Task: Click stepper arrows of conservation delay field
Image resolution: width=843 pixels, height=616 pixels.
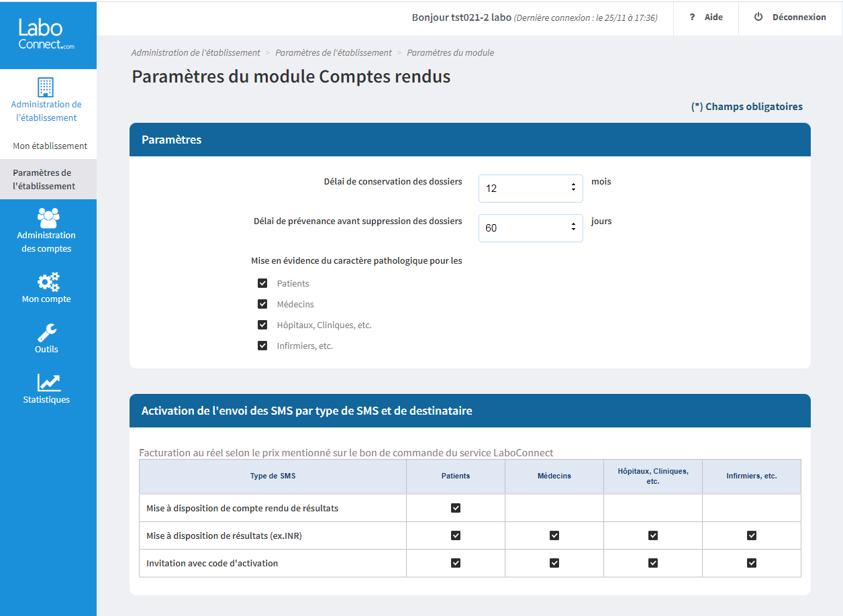Action: coord(573,188)
